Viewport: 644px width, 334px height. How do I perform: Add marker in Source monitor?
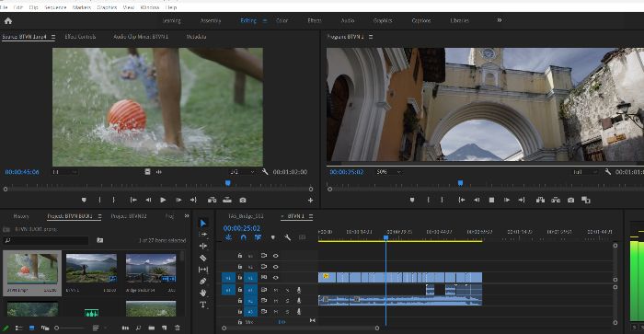click(x=85, y=200)
